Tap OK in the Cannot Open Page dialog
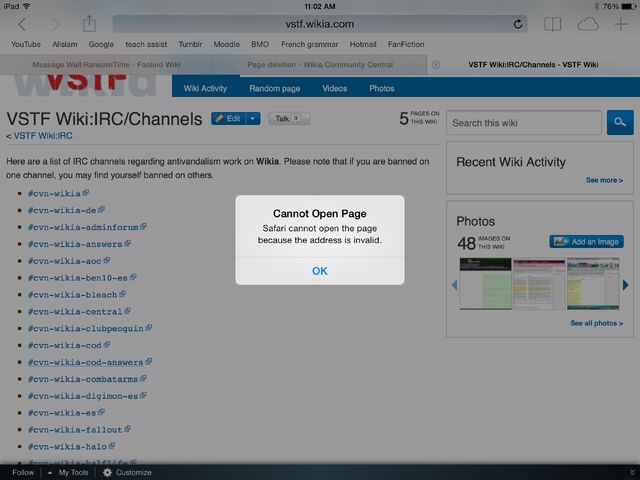 (x=320, y=271)
